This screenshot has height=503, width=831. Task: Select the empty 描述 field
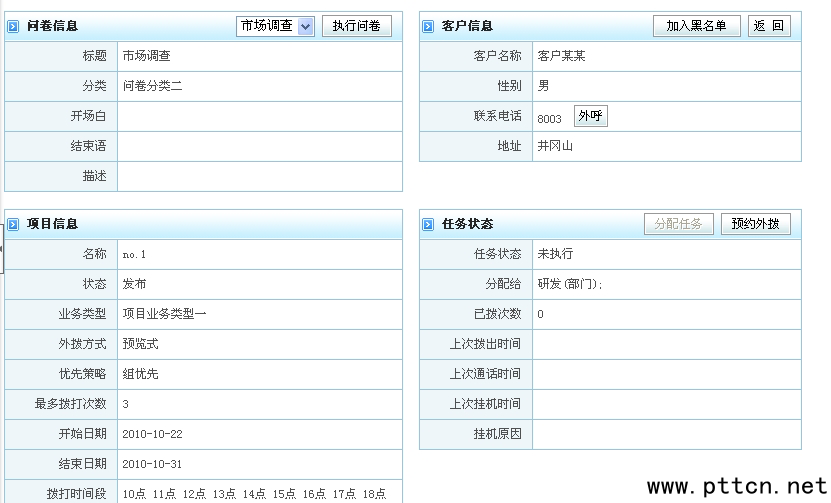click(260, 176)
